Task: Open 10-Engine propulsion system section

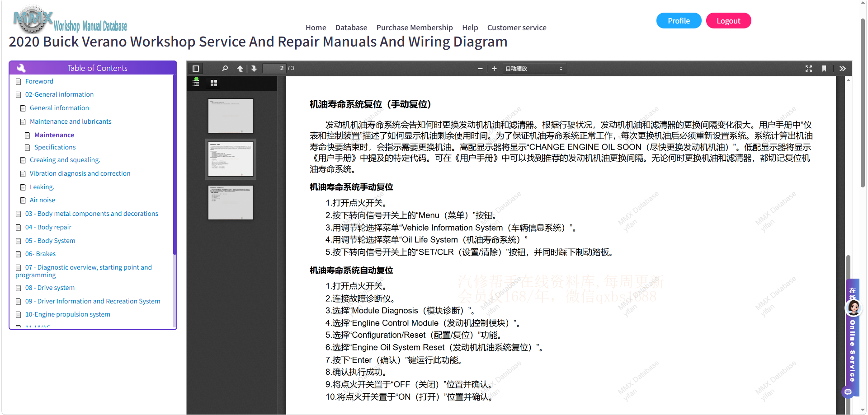Action: (x=68, y=314)
